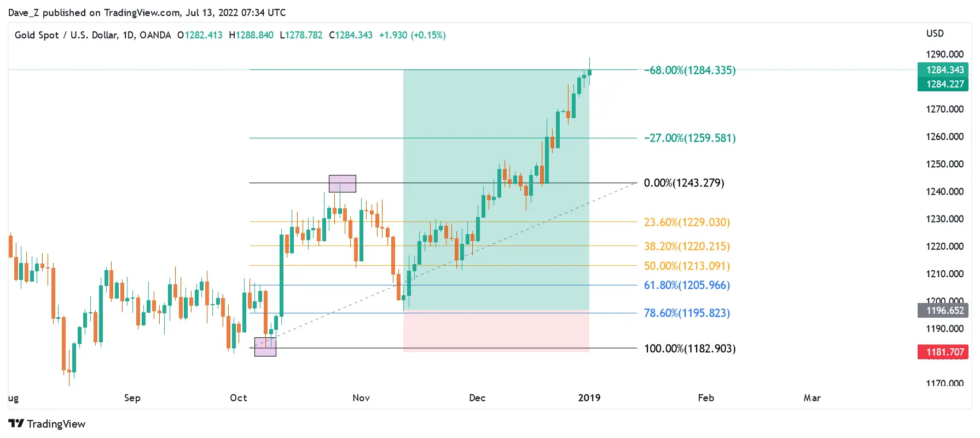Select the purple rectangle at the swing low
Screen dimensions: 980x438
point(265,347)
